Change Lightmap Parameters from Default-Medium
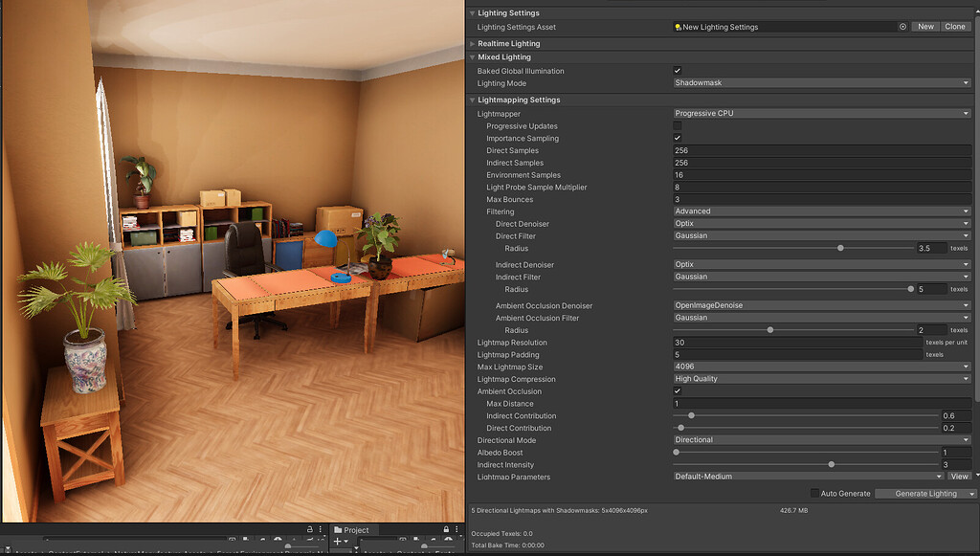The image size is (980, 556). [804, 477]
